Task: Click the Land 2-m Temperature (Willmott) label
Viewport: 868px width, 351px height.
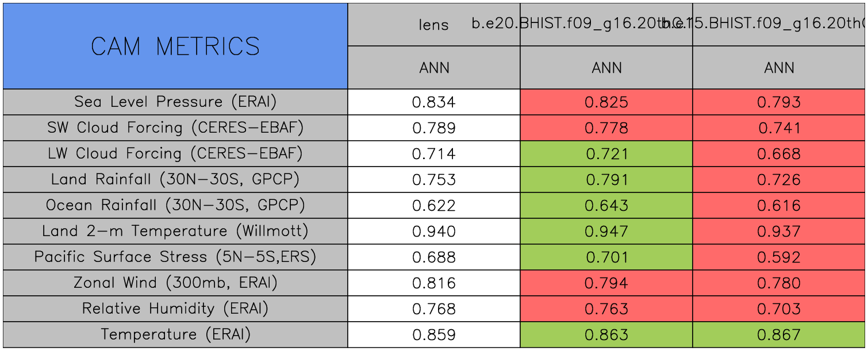Action: tap(175, 231)
